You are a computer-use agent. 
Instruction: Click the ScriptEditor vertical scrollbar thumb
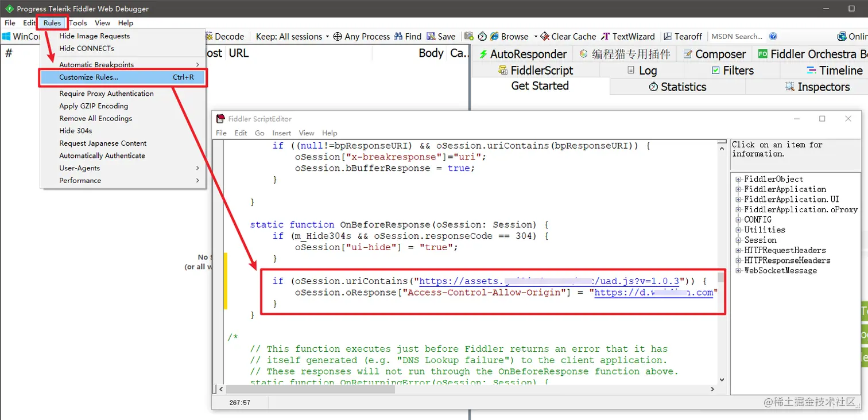pyautogui.click(x=720, y=278)
